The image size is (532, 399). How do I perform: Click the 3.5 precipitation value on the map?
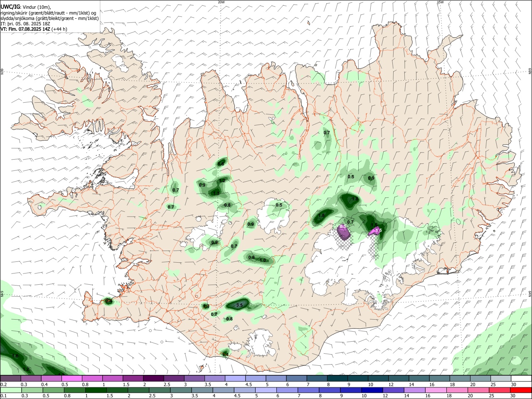click(239, 305)
